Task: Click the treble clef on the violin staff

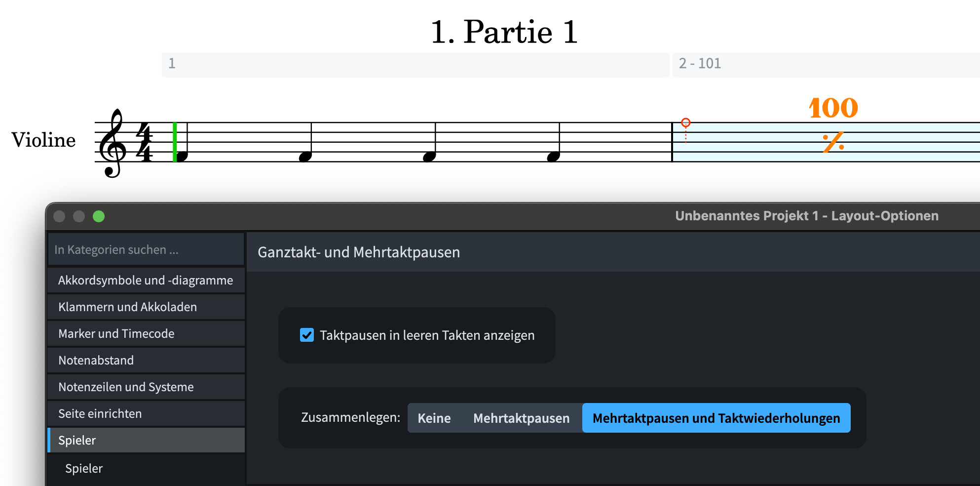Action: pos(113,143)
